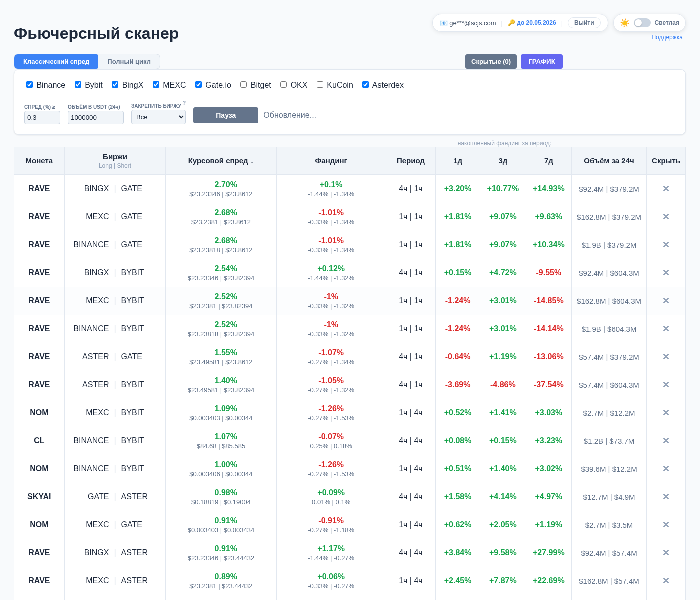Open the Закрепить биржу dropdown

click(x=158, y=117)
